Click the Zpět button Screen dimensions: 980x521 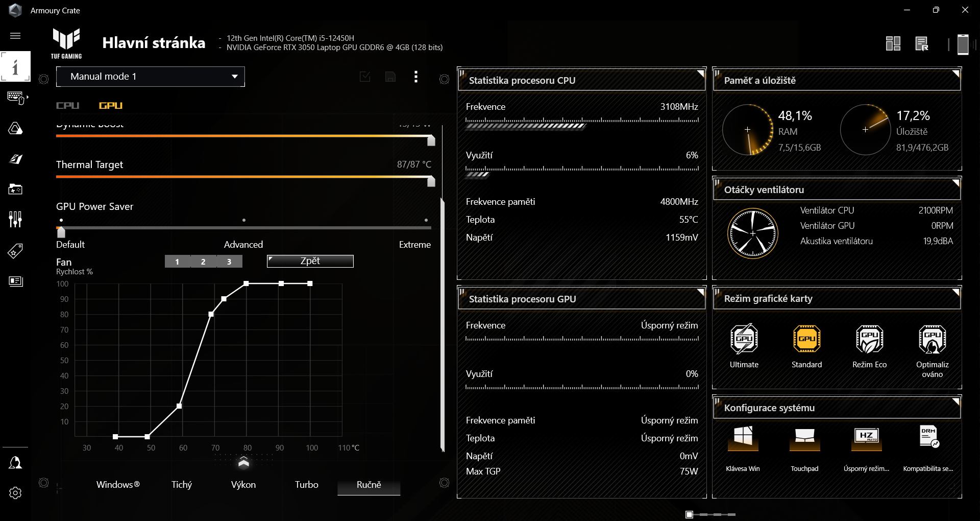310,261
